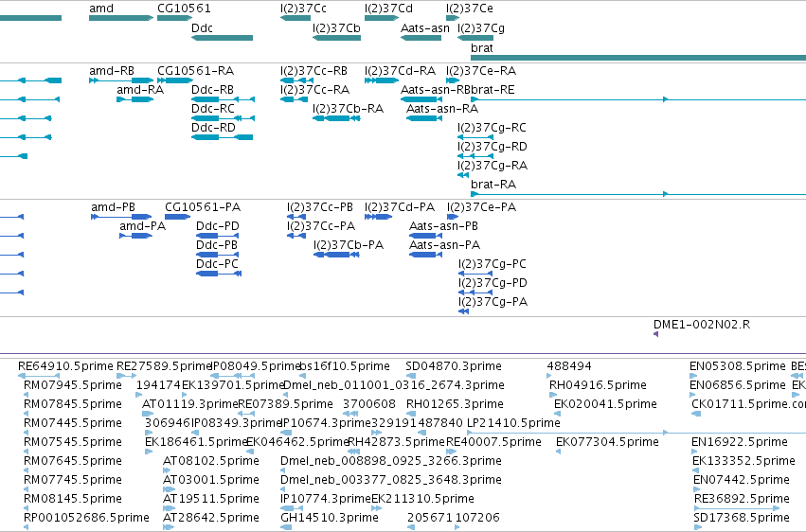Click the Dmel_neb_008898_0925_3266.3prime label
This screenshot has width=806, height=532.
[x=391, y=461]
